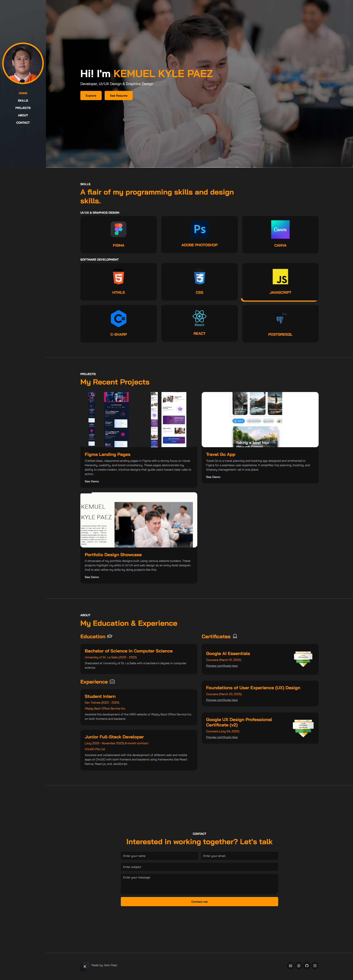
Task: Click the award ribbon icon beside Certificates
Action: tap(235, 636)
